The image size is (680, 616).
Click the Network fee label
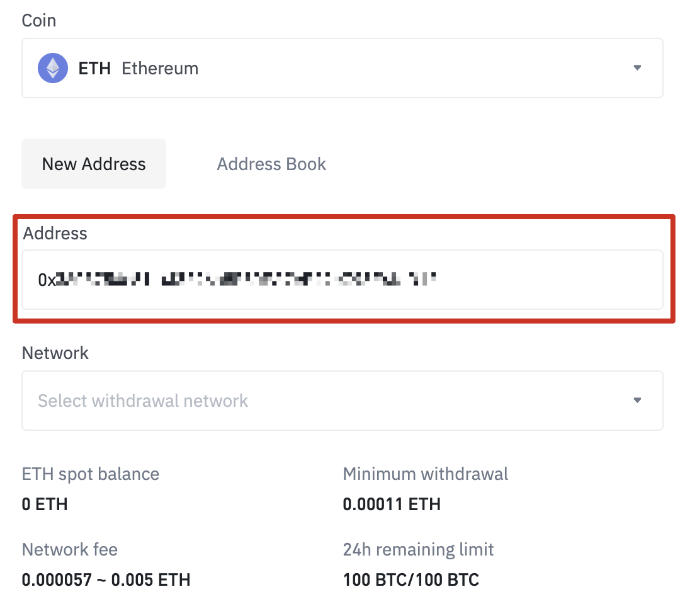pos(70,549)
